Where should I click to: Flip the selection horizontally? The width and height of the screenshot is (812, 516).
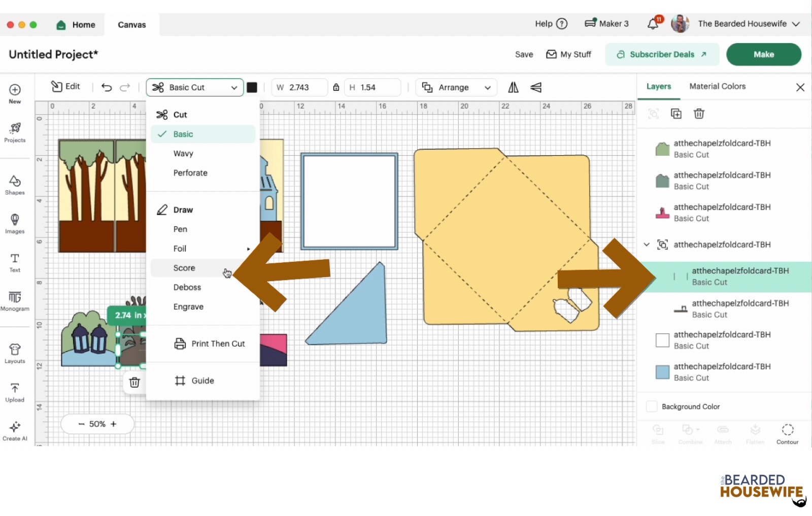513,87
